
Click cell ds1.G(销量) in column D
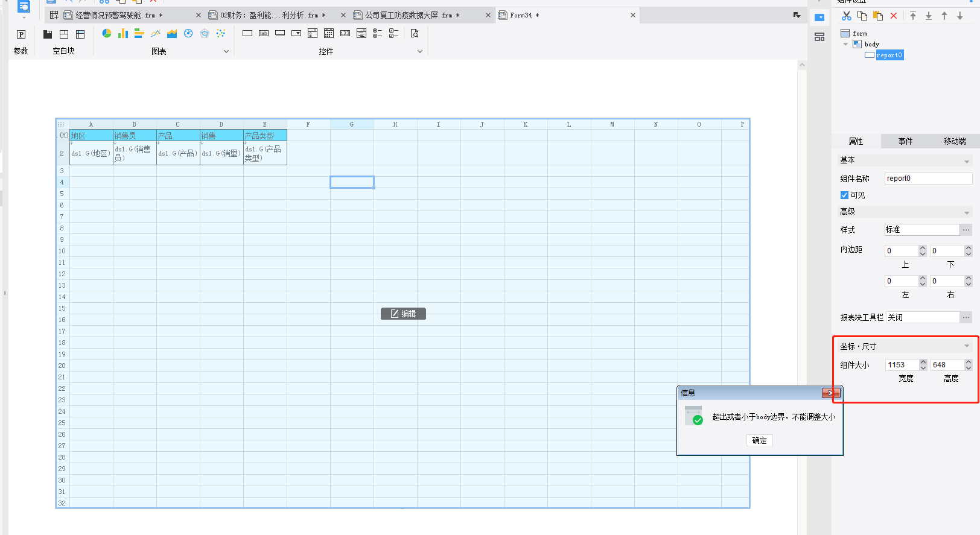click(x=221, y=153)
